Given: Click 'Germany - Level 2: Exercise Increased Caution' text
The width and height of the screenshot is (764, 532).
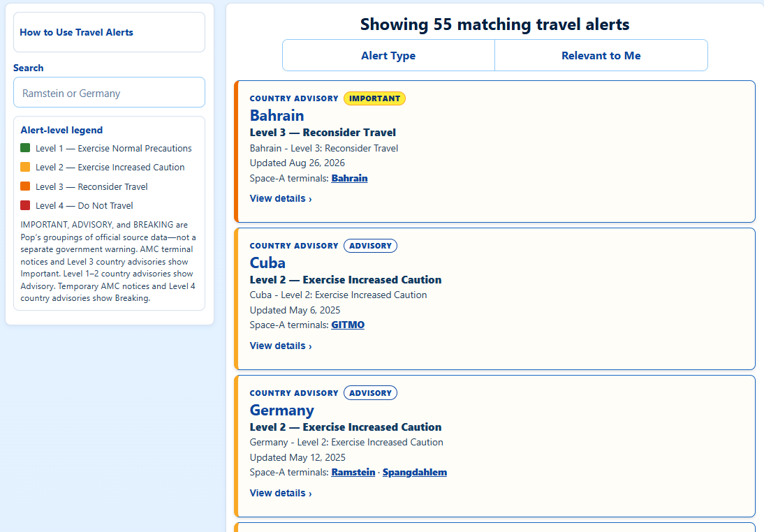Looking at the screenshot, I should click(x=346, y=442).
